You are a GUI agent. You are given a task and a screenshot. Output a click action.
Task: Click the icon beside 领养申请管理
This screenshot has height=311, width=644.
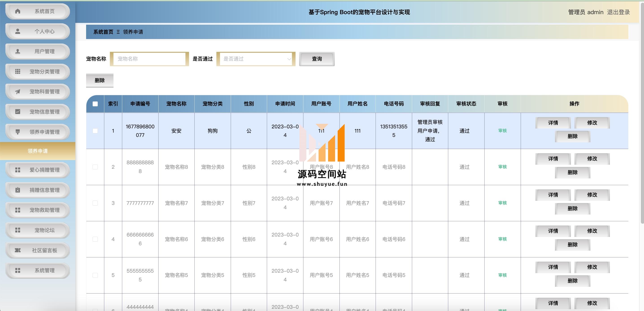pyautogui.click(x=17, y=132)
